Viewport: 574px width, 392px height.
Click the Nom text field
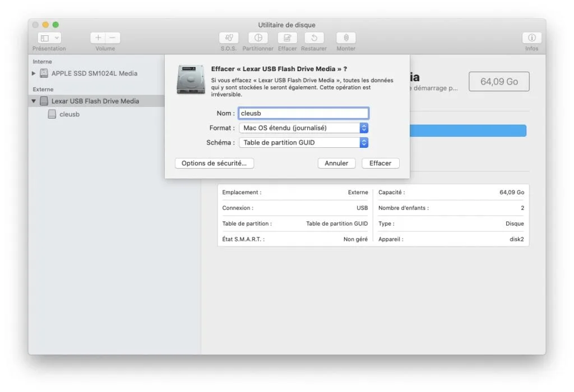point(303,113)
